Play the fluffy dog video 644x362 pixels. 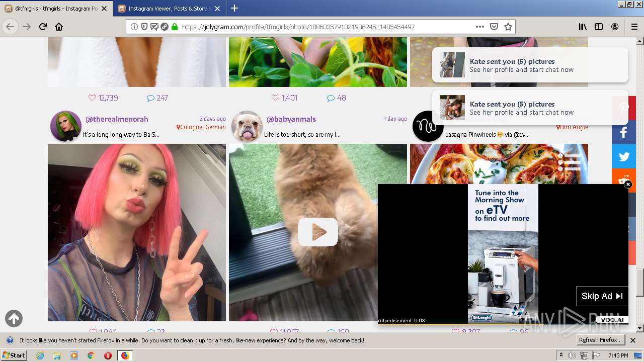click(318, 232)
